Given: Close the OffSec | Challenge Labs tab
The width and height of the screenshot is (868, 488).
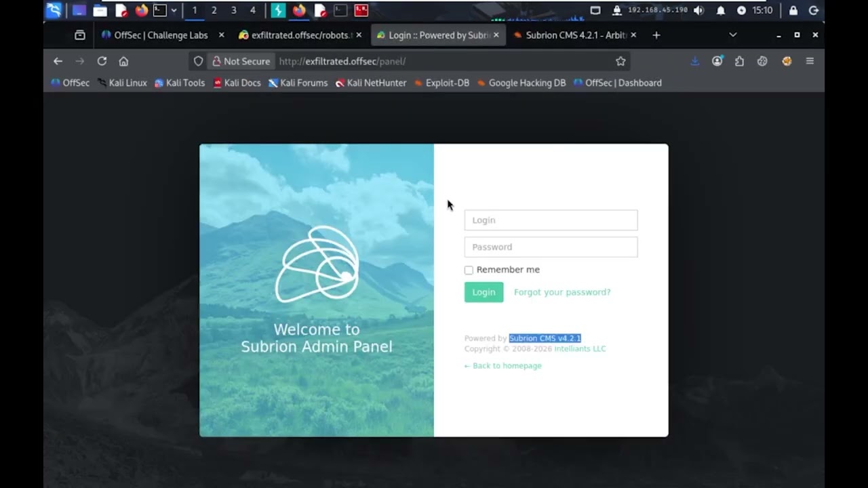Looking at the screenshot, I should tap(221, 35).
